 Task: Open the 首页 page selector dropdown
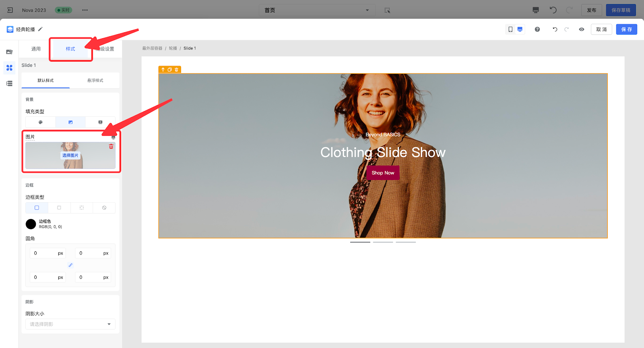click(317, 10)
